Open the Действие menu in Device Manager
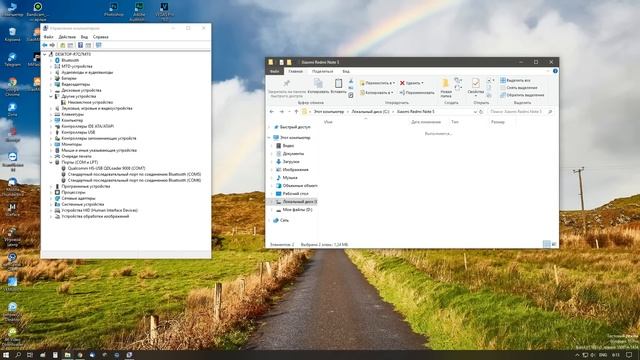The width and height of the screenshot is (640, 360). click(x=67, y=37)
